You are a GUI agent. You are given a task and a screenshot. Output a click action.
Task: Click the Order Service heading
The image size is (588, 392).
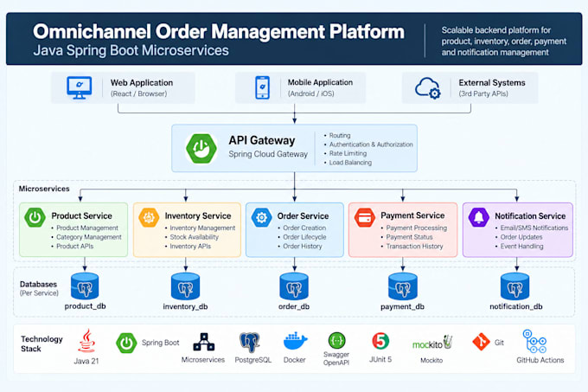(303, 216)
